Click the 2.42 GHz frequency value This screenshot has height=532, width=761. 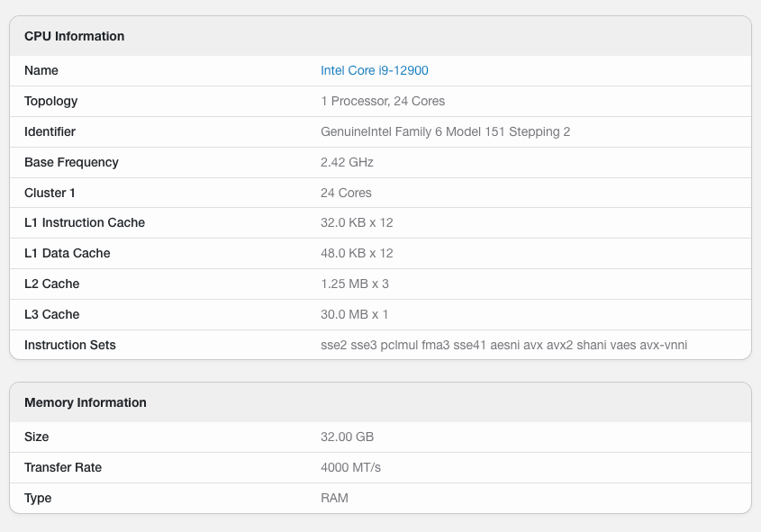point(347,162)
